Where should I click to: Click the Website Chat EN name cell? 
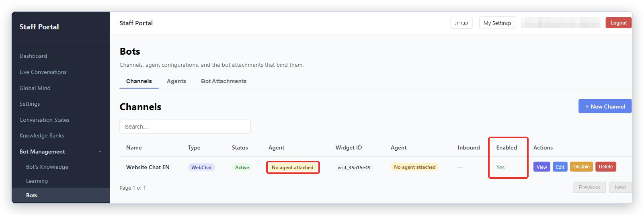148,167
